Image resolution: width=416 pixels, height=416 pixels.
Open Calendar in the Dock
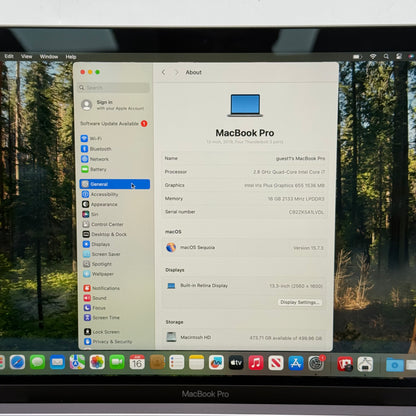137,362
